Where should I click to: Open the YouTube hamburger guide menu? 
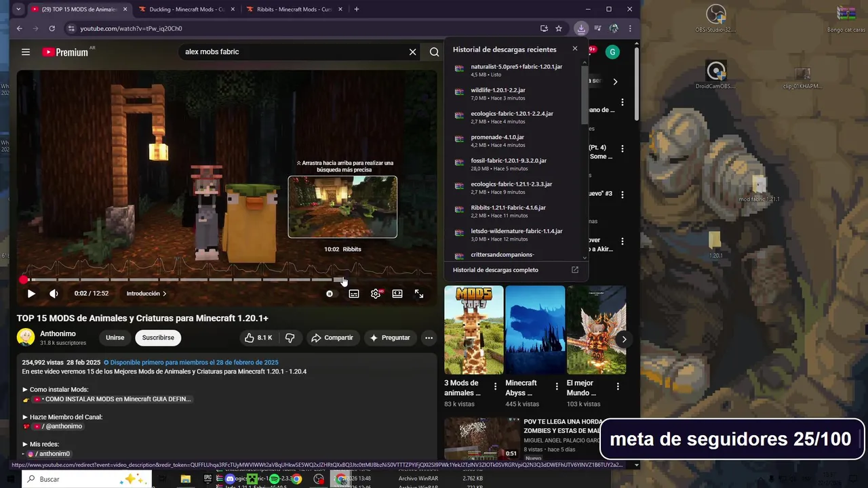point(26,52)
